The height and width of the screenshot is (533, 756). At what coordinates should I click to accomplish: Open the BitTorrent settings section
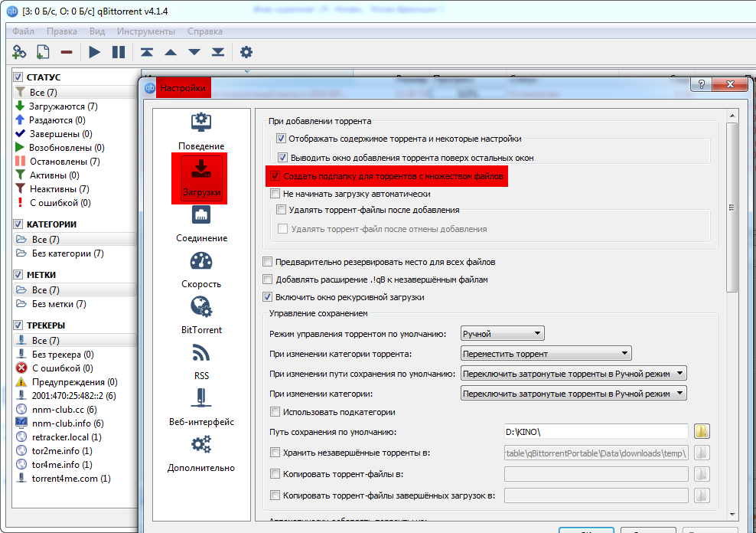[201, 316]
